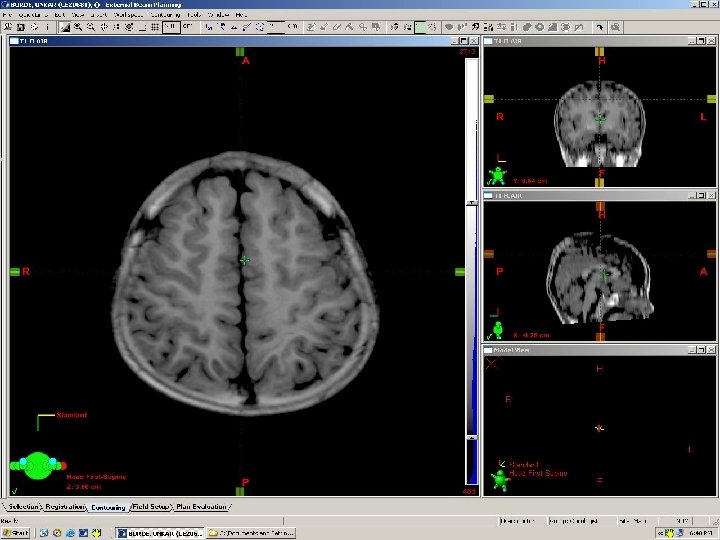
Task: Maximize the coronal view window
Action: click(x=702, y=41)
